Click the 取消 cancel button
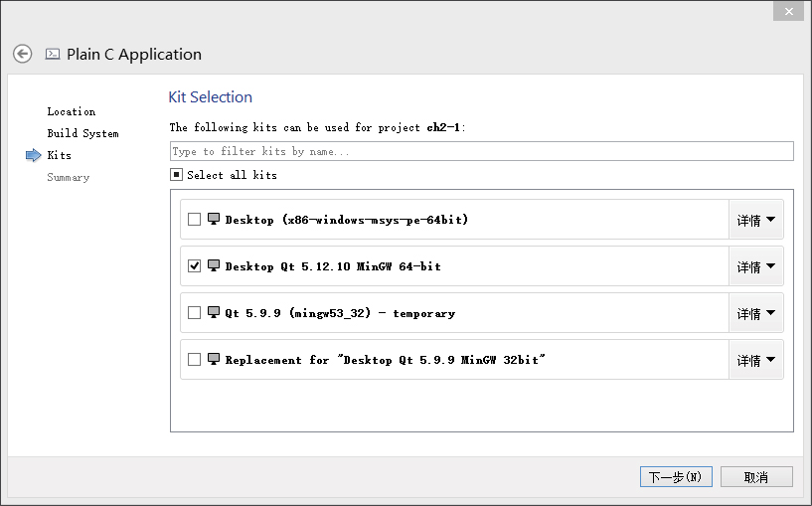812x506 pixels. 756,477
